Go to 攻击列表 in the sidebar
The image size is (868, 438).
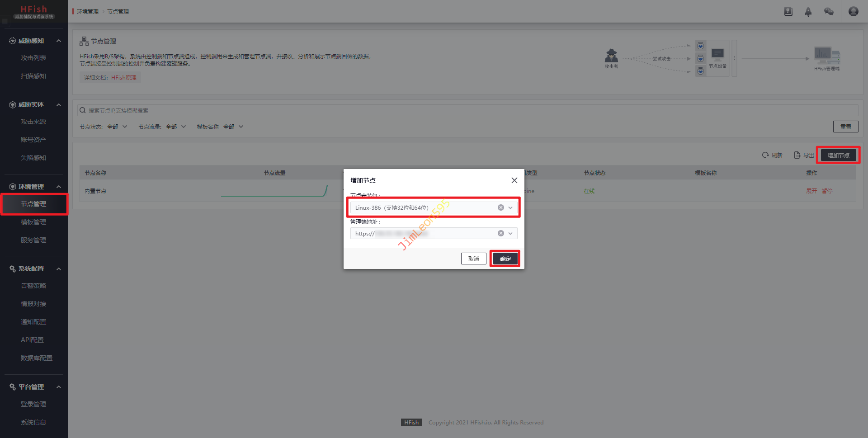coord(33,58)
